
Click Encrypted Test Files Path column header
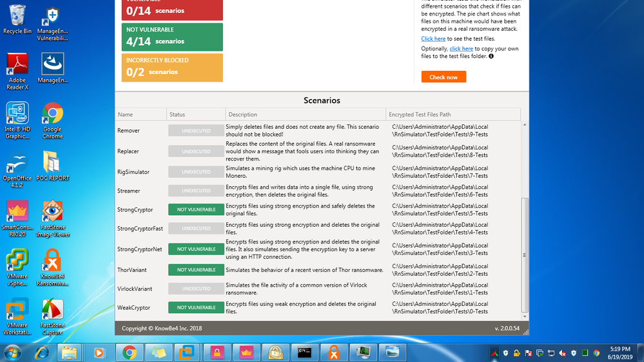pos(453,115)
